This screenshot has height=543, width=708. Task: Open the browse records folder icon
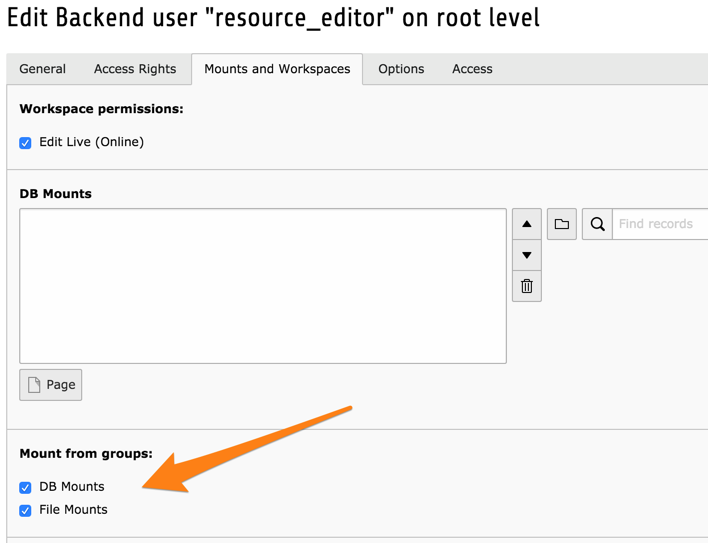562,224
